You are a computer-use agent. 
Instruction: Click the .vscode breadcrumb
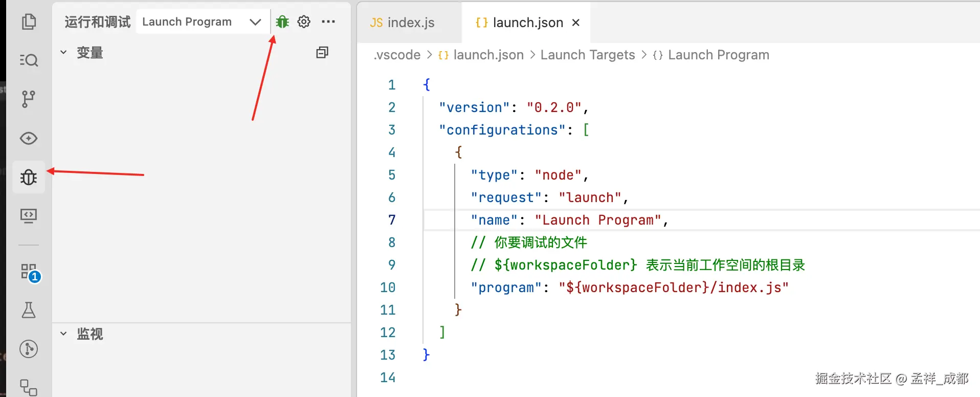point(397,55)
